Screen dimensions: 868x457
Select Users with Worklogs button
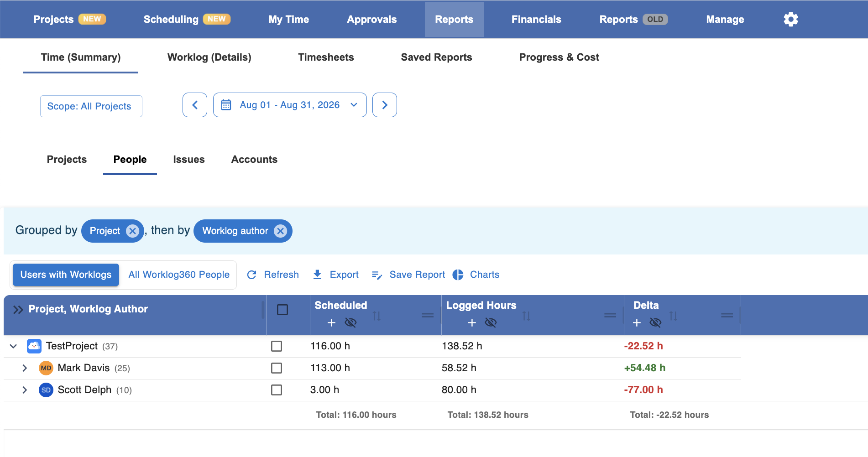66,275
